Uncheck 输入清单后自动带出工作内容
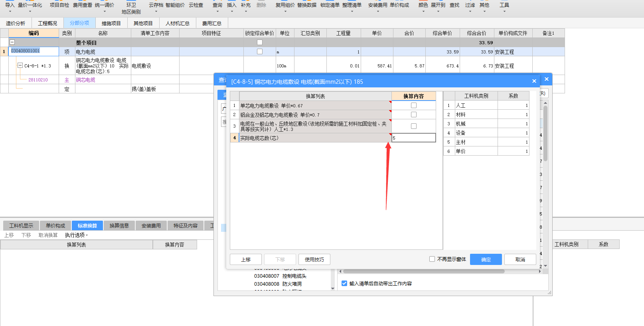644x326 pixels. [x=344, y=283]
